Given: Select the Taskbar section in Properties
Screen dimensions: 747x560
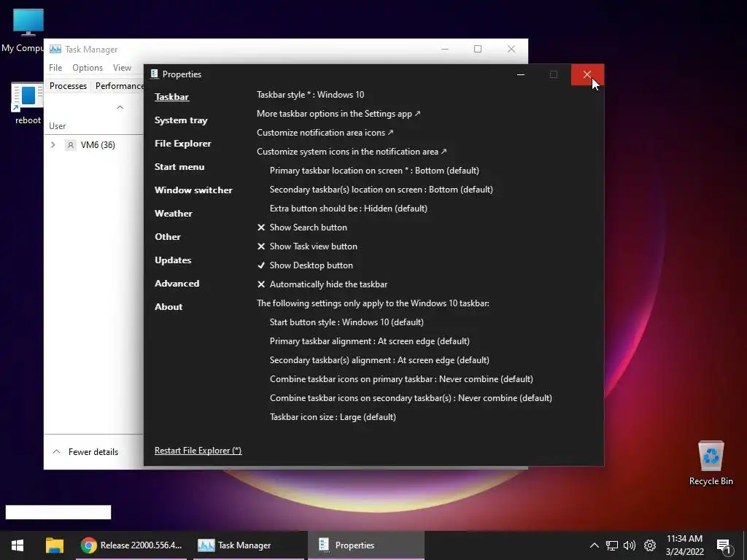Looking at the screenshot, I should pyautogui.click(x=171, y=97).
